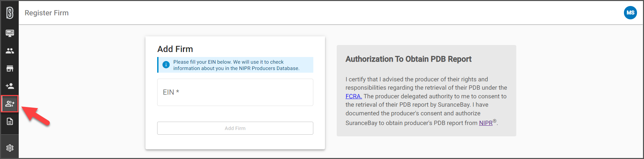
Task: Click the Add Firm card heading
Action: (x=175, y=49)
